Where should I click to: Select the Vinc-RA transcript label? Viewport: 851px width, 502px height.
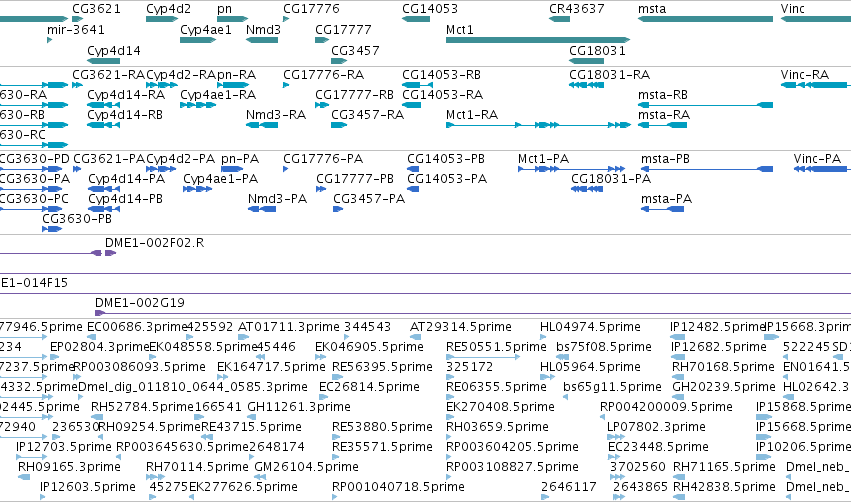pyautogui.click(x=805, y=74)
